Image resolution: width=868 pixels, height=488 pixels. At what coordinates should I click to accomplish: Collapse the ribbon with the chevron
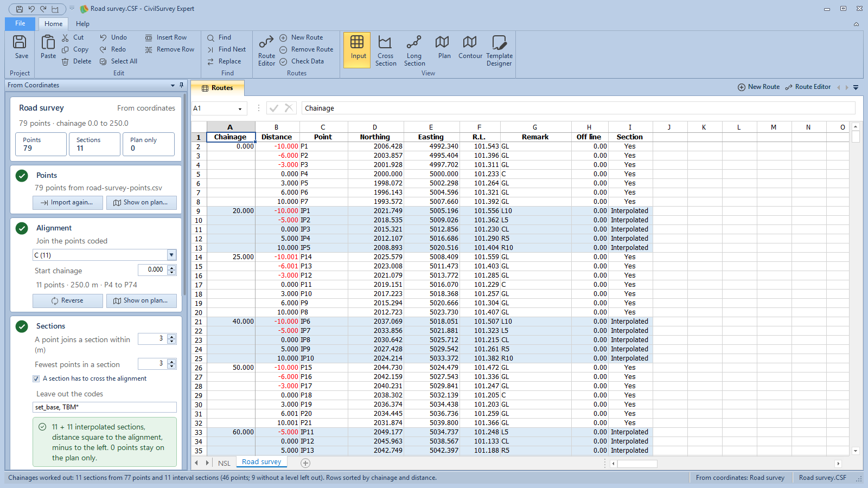tap(856, 24)
